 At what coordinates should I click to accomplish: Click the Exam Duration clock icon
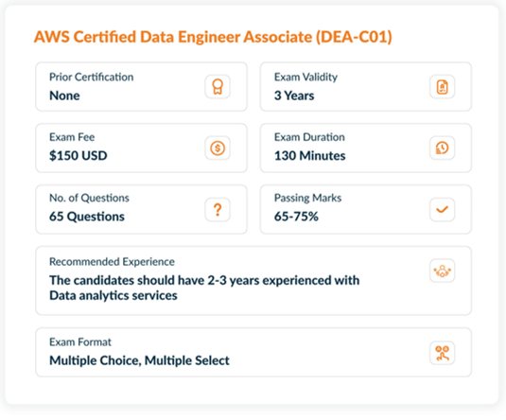click(x=442, y=149)
